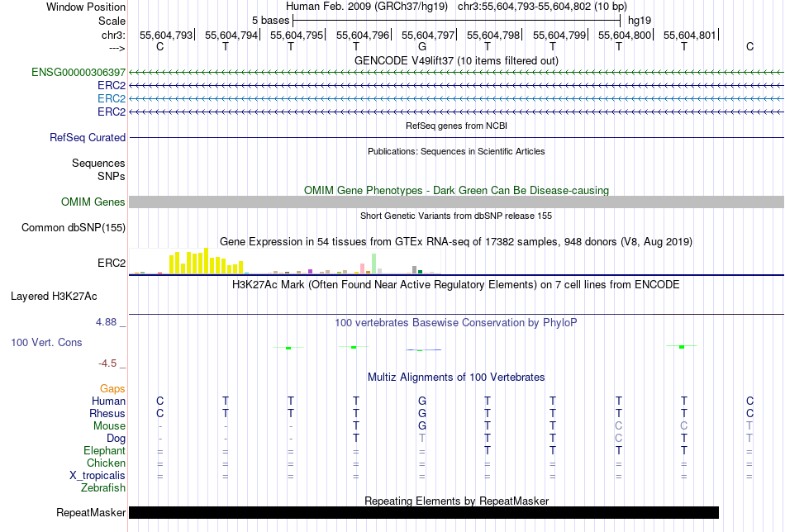This screenshot has width=785, height=532.
Task: Click Publications: Sequences in Scientific Articles title
Action: pyautogui.click(x=456, y=151)
